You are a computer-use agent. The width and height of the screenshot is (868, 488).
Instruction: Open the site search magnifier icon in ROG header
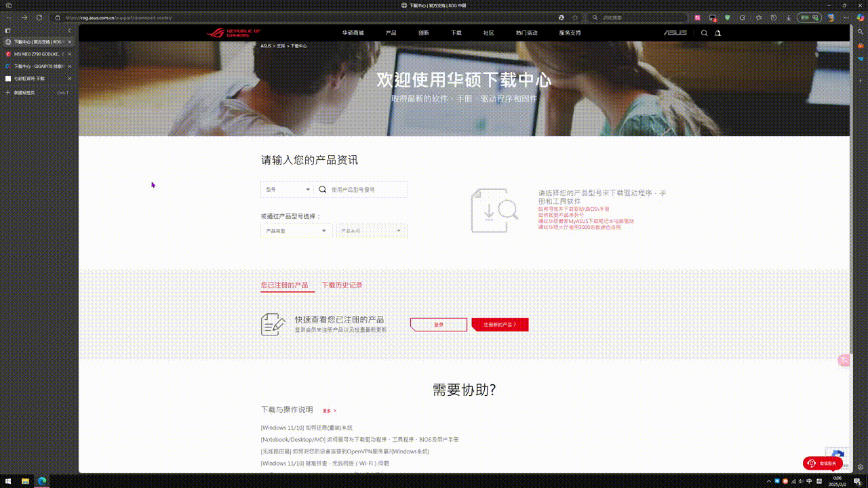(x=704, y=33)
